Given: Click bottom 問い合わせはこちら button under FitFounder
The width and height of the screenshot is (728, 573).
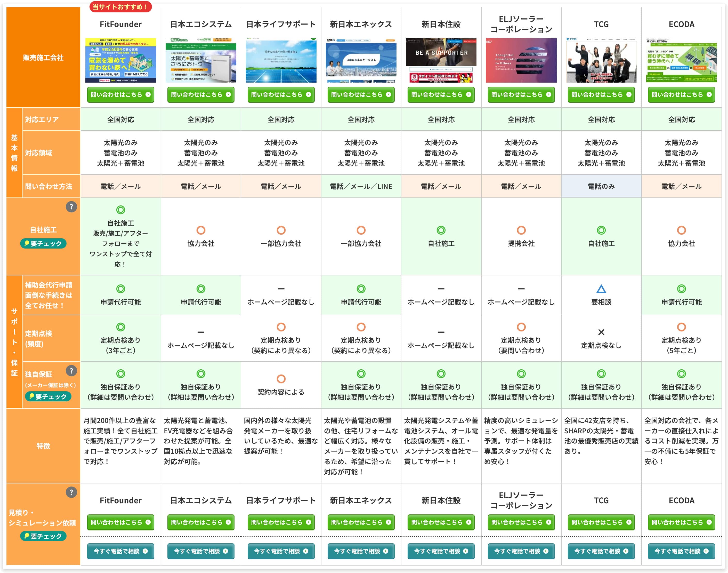Looking at the screenshot, I should 121,522.
